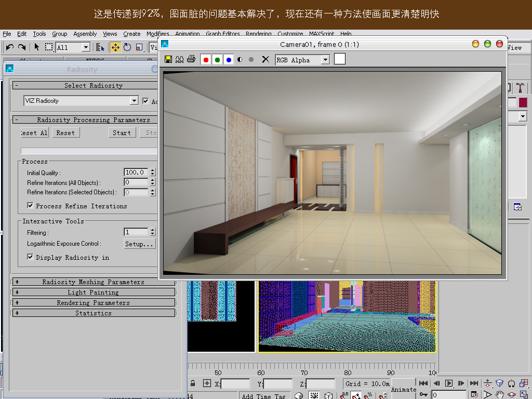Image resolution: width=532 pixels, height=399 pixels.
Task: Print the rendered image
Action: (x=191, y=59)
